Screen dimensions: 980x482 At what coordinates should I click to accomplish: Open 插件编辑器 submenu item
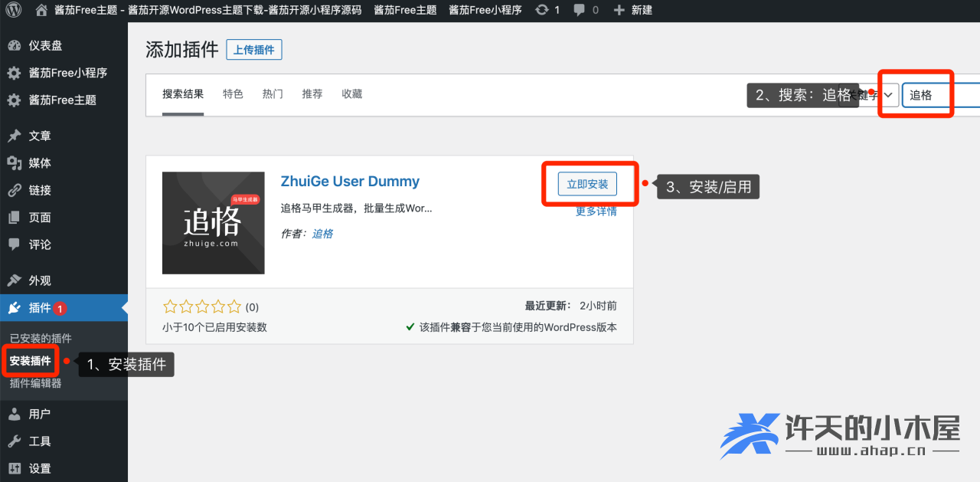click(35, 383)
